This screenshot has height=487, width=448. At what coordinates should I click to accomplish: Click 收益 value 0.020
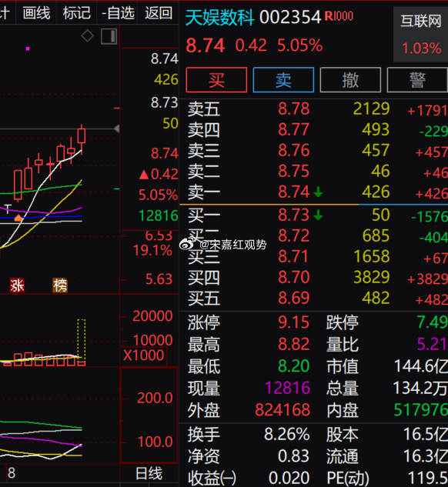(x=289, y=478)
